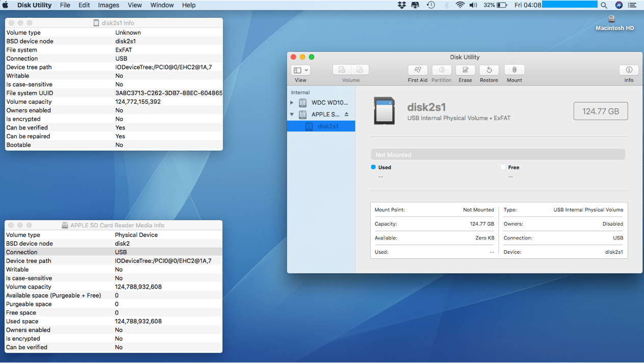Select disk2s1 in the sidebar
This screenshot has height=363, width=644.
coord(329,126)
